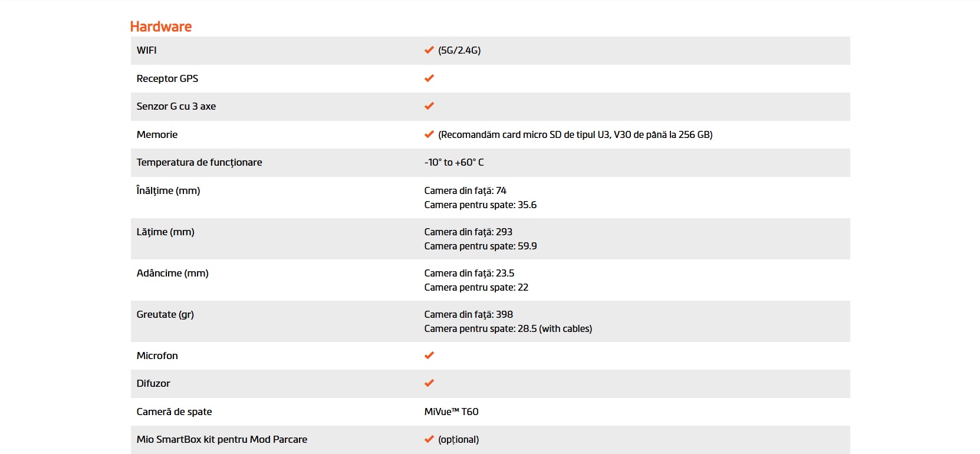The image size is (980, 454).
Task: Click the (5G/2.4G) WIFI value text
Action: [x=459, y=51]
